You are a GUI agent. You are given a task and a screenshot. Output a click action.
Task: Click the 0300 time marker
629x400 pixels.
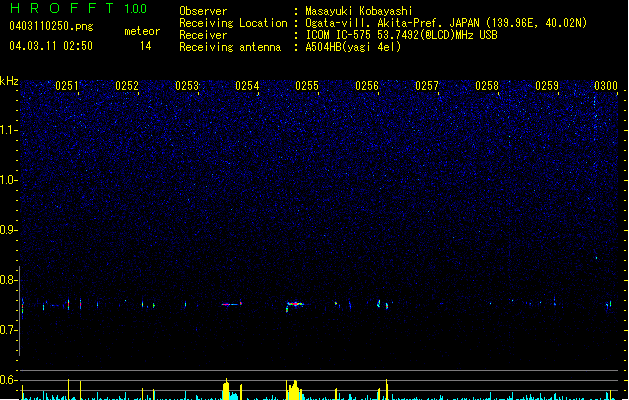(x=606, y=86)
